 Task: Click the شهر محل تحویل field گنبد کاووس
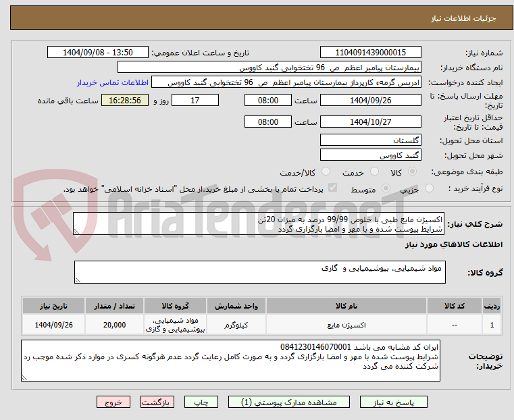click(x=370, y=155)
